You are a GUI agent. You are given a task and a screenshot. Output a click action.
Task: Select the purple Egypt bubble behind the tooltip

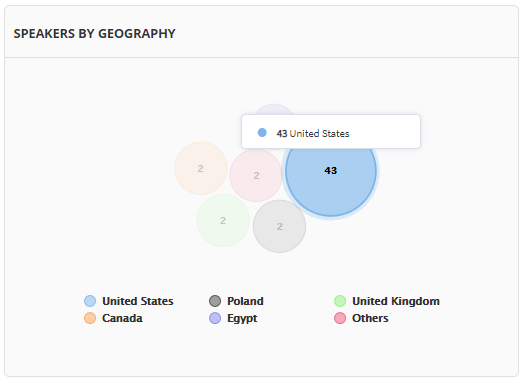tap(274, 109)
